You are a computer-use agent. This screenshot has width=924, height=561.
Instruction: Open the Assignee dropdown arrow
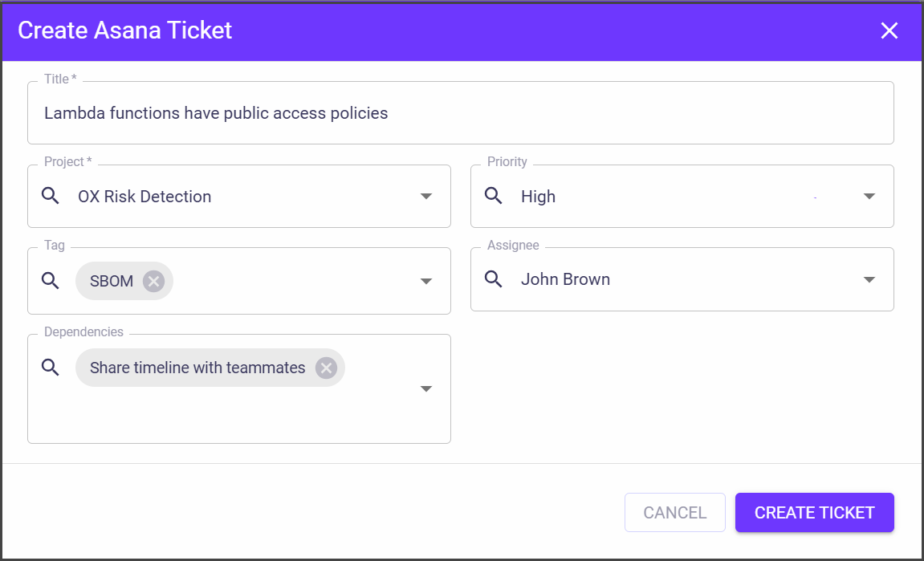pyautogui.click(x=869, y=280)
